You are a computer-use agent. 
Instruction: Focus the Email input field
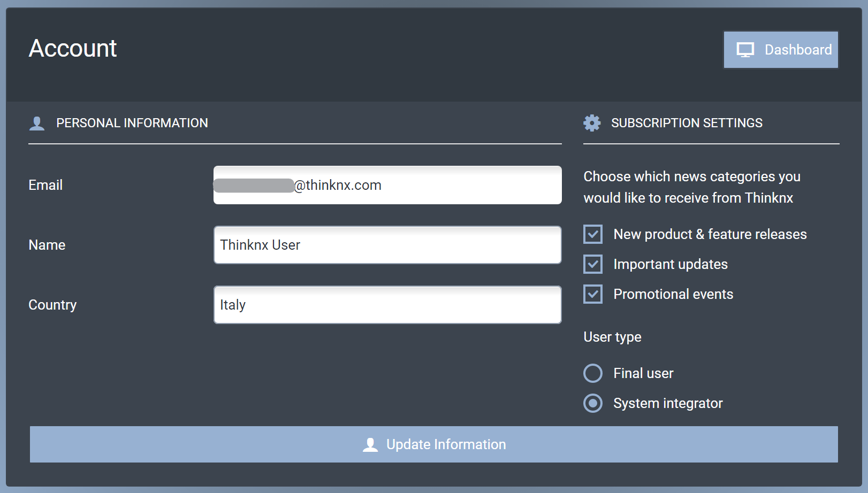[x=428, y=185]
